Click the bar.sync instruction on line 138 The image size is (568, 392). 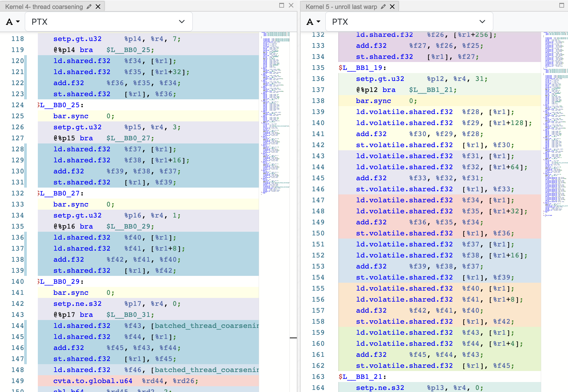(x=373, y=101)
